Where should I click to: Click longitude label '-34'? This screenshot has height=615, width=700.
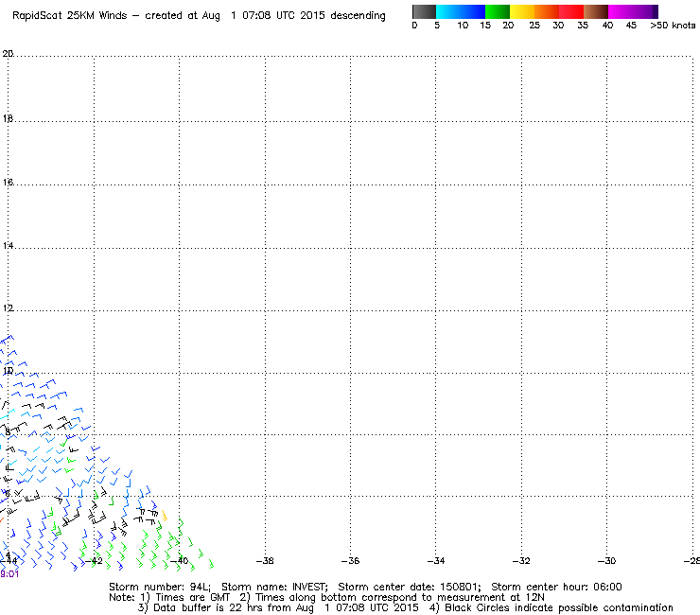point(436,560)
